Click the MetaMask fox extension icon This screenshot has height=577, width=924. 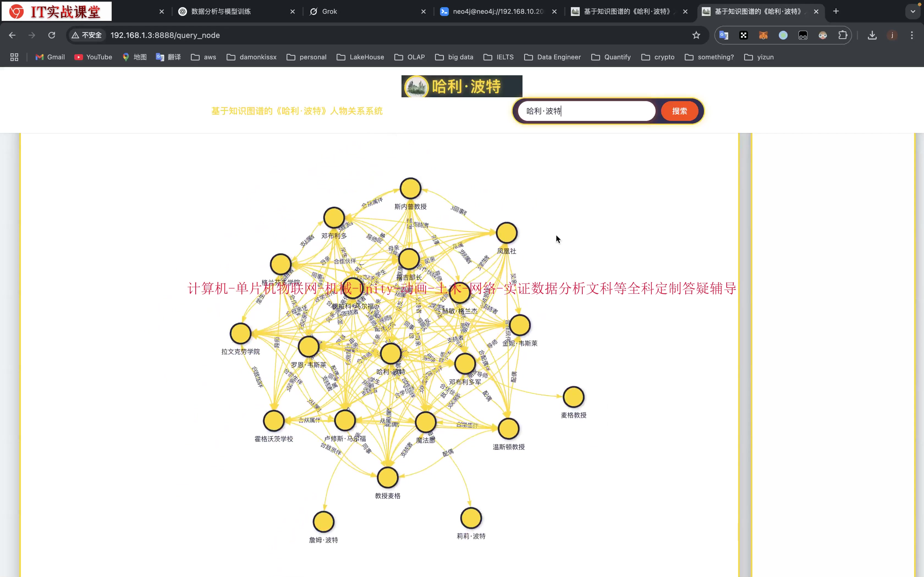pyautogui.click(x=763, y=35)
